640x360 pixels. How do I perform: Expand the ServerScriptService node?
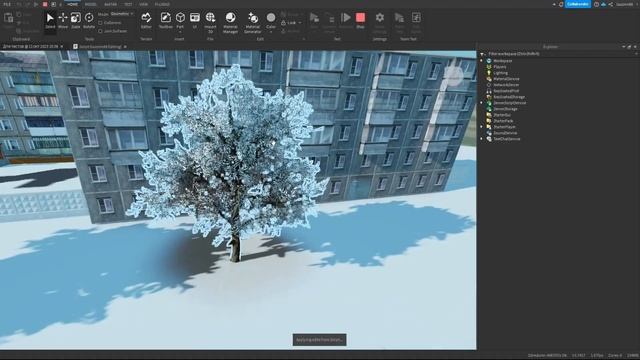tap(482, 103)
